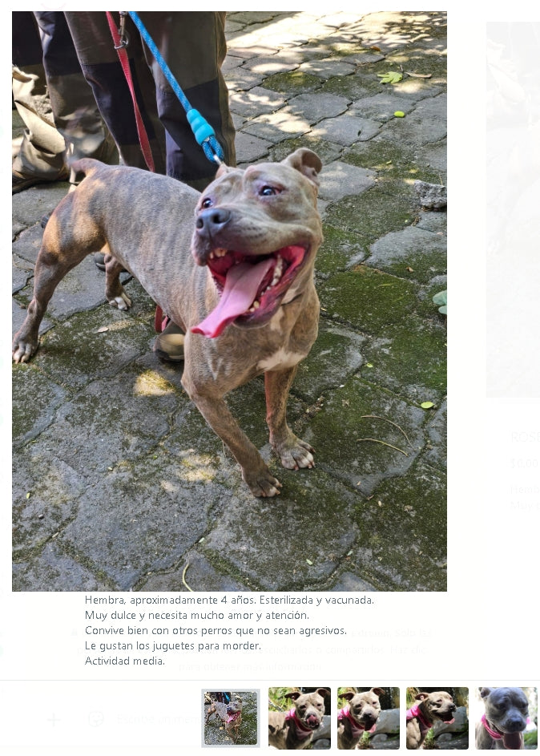Click the 'Actividad media.' caption line
The image size is (540, 756).
point(125,661)
